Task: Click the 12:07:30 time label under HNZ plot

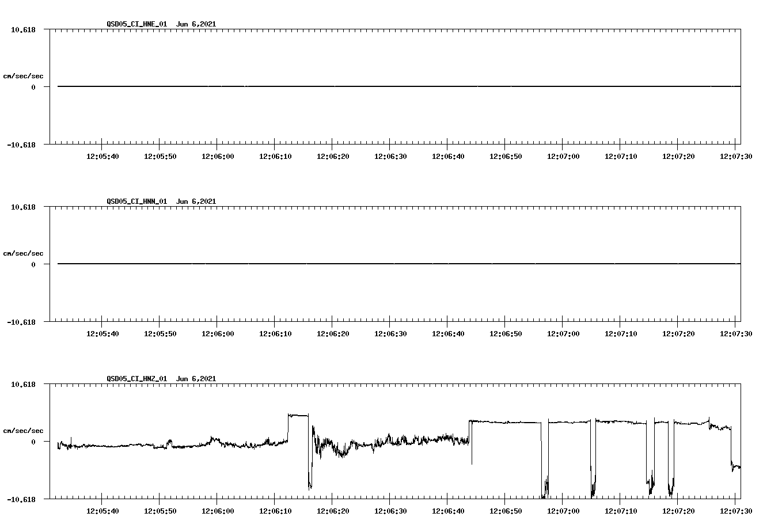Action: tap(736, 511)
